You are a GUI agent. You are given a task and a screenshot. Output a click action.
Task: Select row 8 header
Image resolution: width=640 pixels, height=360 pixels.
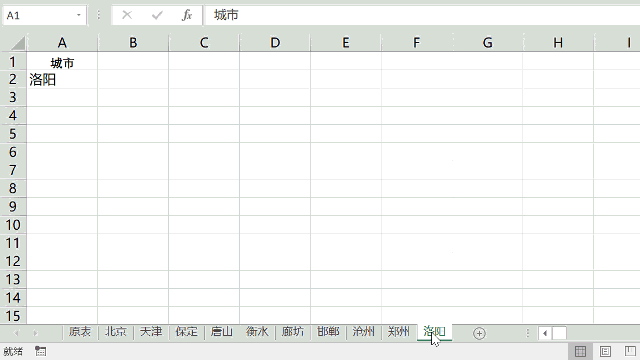coord(13,188)
